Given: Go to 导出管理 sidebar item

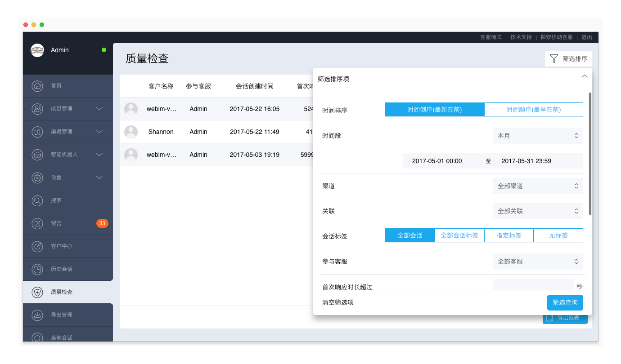Looking at the screenshot, I should pos(68,315).
